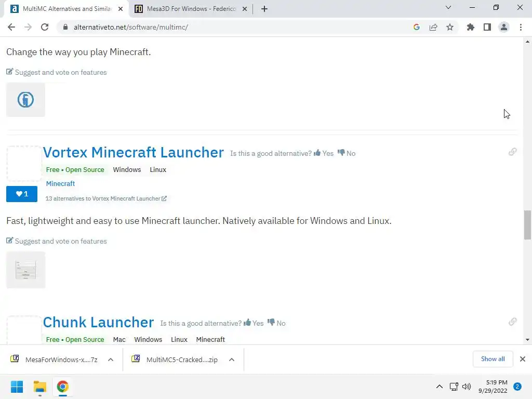Open Vortex Launcher screenshot thumbnail
532x399 pixels.
click(x=25, y=270)
